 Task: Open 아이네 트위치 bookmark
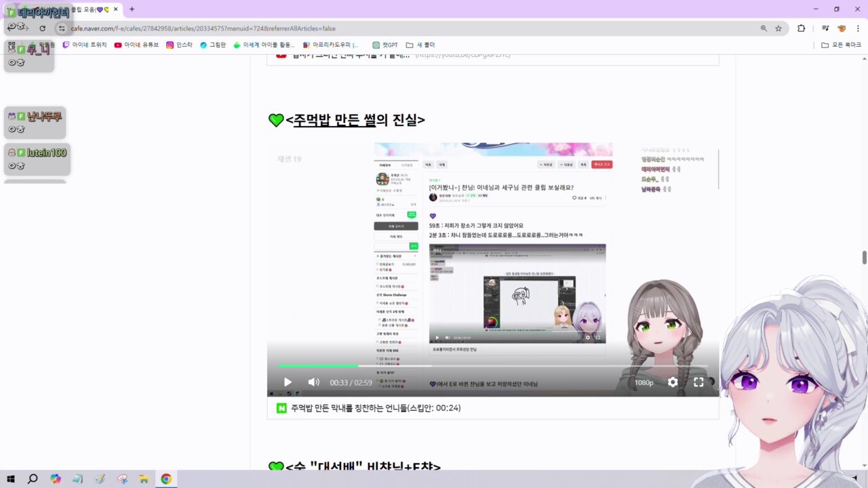click(x=85, y=45)
